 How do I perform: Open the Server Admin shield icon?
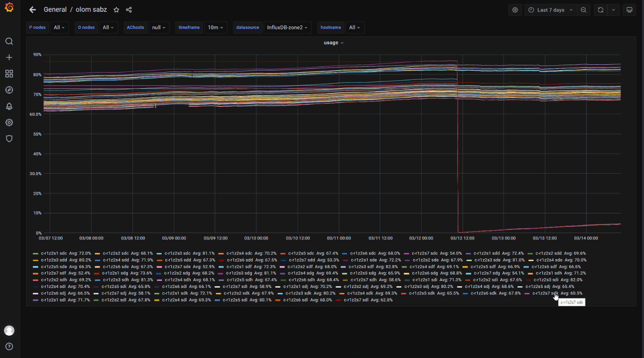point(9,139)
